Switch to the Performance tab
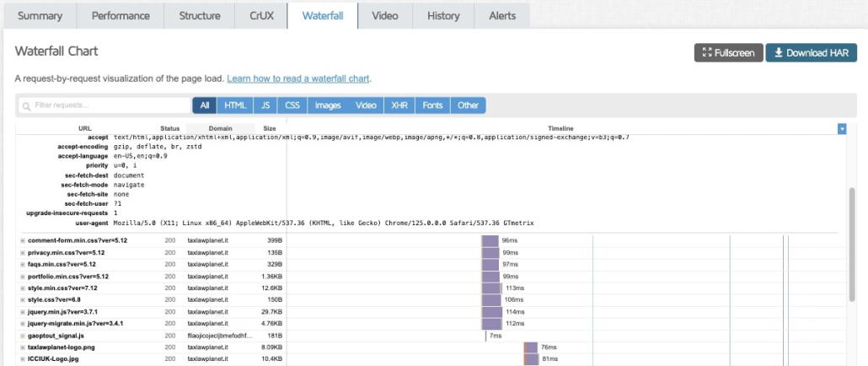The height and width of the screenshot is (366, 868). [x=121, y=16]
